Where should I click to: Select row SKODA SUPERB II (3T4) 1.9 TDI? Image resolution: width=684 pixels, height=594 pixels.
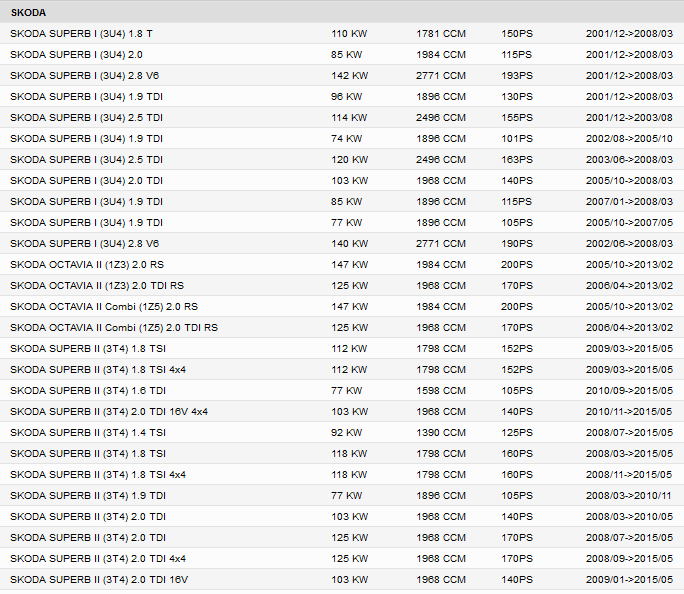coord(342,495)
